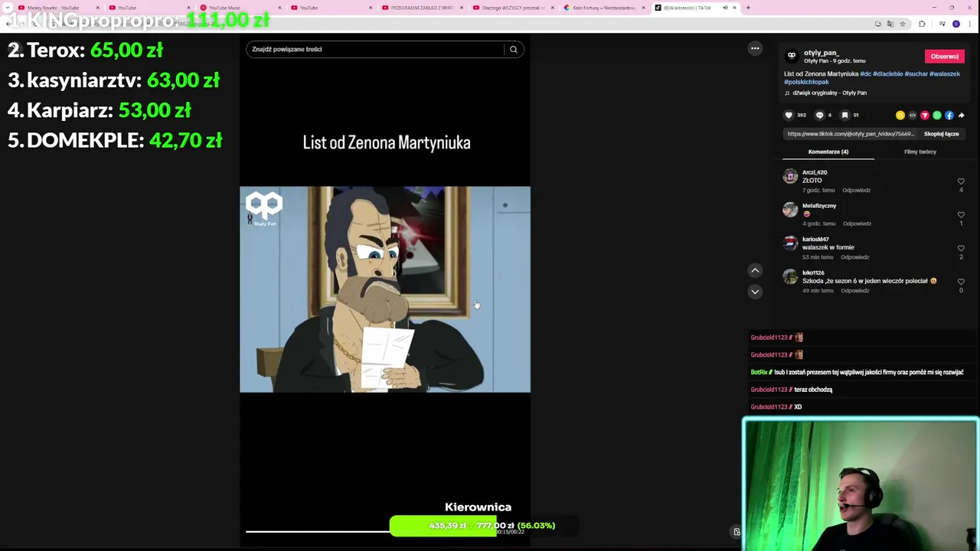Open Arczi_420's profile avatar
The height and width of the screenshot is (551, 980).
pos(790,176)
